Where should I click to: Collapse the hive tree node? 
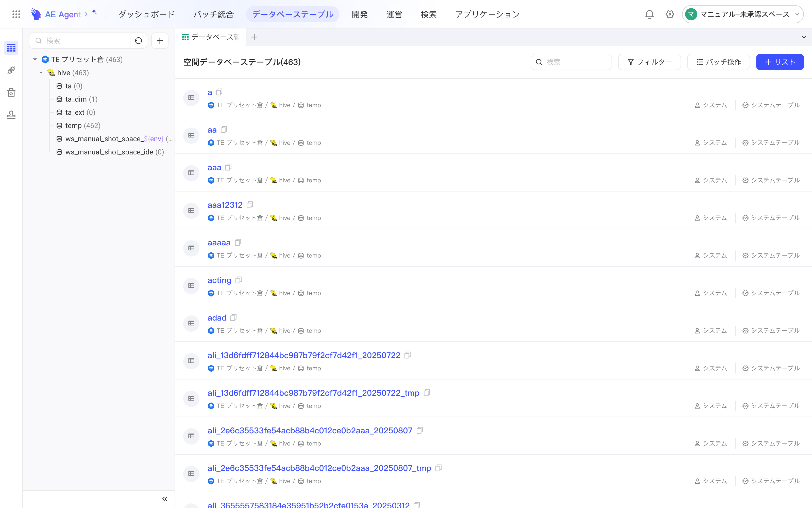click(x=41, y=73)
